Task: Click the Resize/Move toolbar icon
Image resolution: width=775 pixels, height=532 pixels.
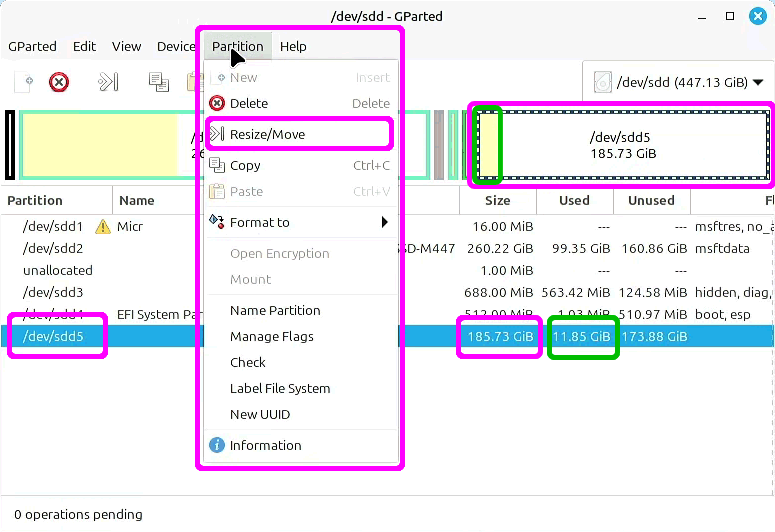Action: 108,82
